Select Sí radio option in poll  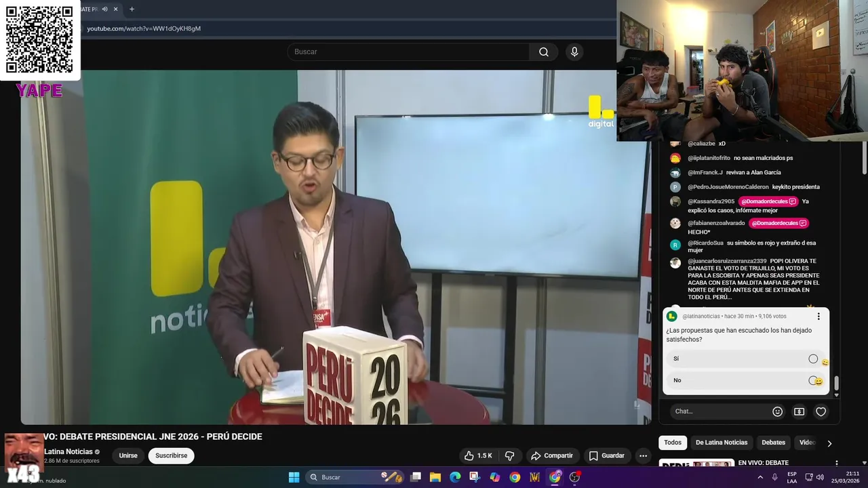click(813, 359)
